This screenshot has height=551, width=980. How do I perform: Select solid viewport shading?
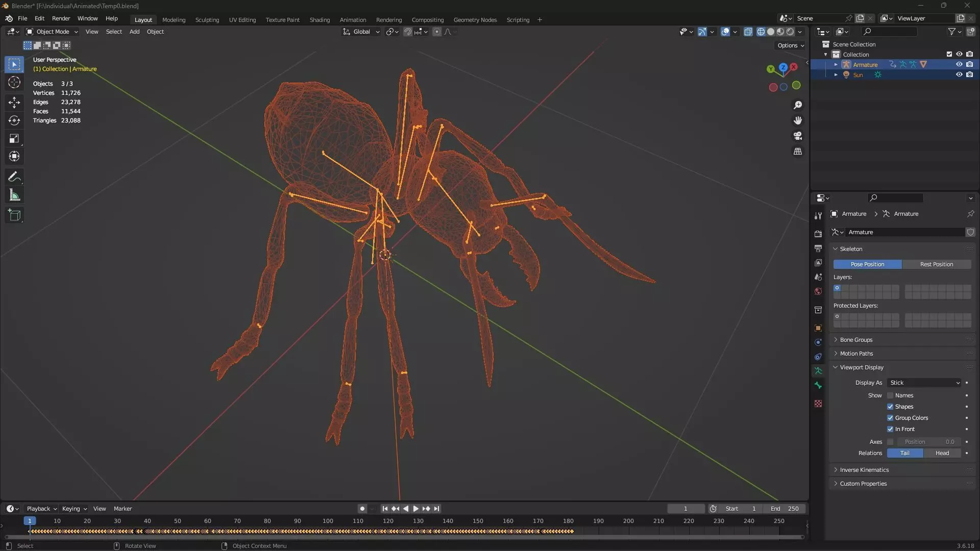click(771, 32)
